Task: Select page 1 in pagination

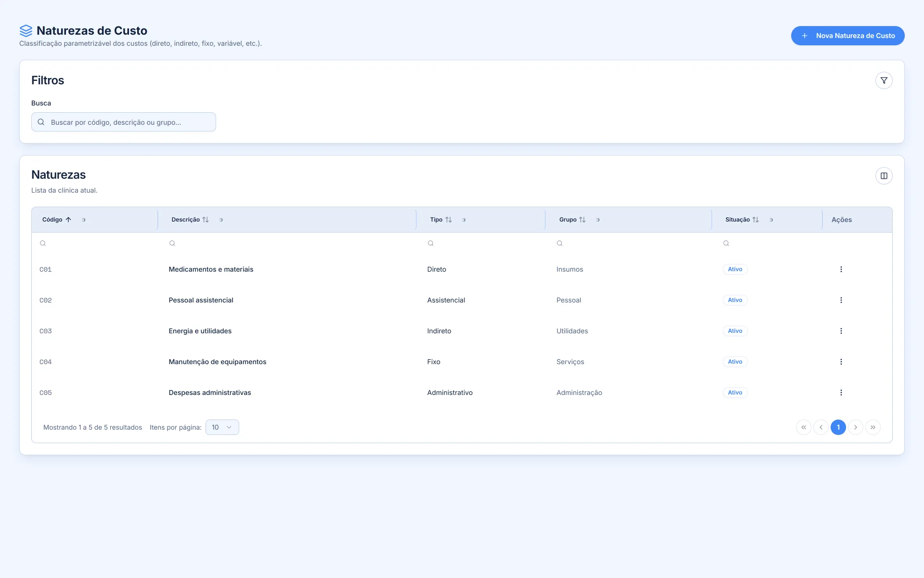Action: (x=838, y=427)
